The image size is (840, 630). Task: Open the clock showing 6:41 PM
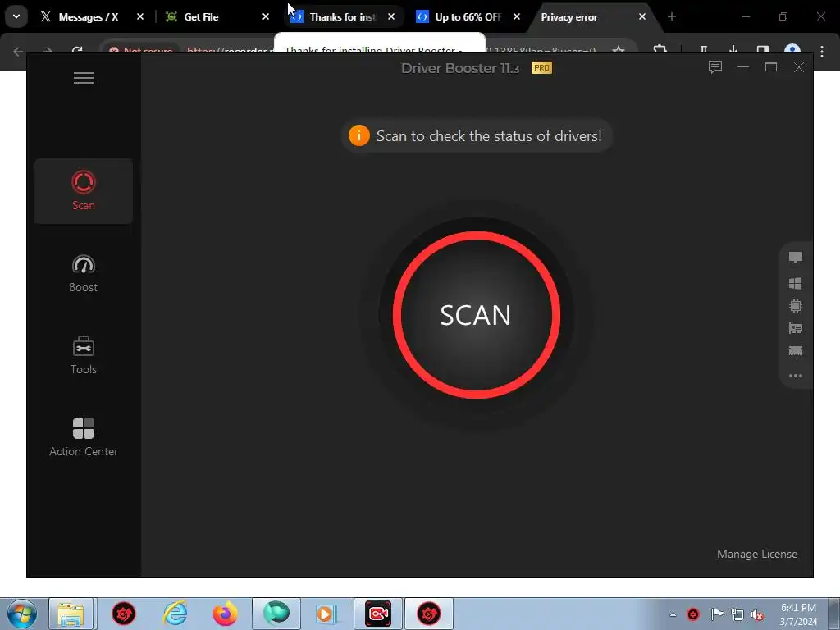[x=798, y=614]
